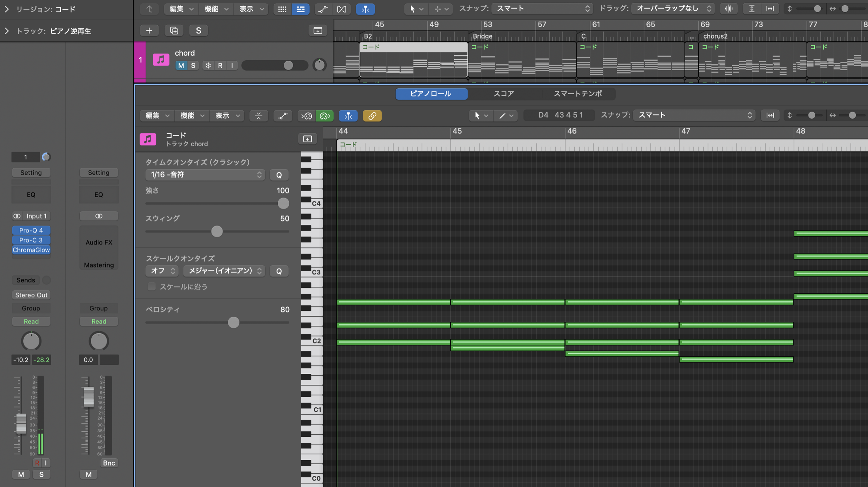The width and height of the screenshot is (868, 487).
Task: Click the piano roll region import icon
Action: coord(307,139)
